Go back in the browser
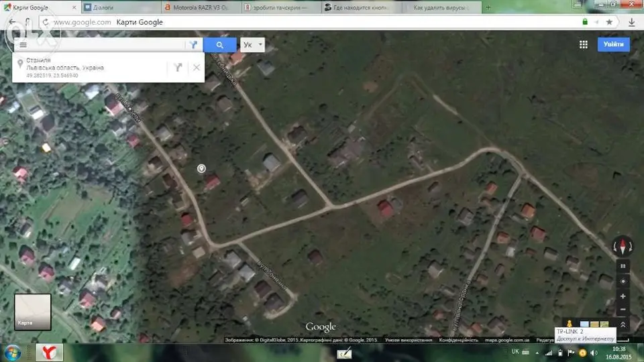Image resolution: width=644 pixels, height=362 pixels. (x=12, y=21)
